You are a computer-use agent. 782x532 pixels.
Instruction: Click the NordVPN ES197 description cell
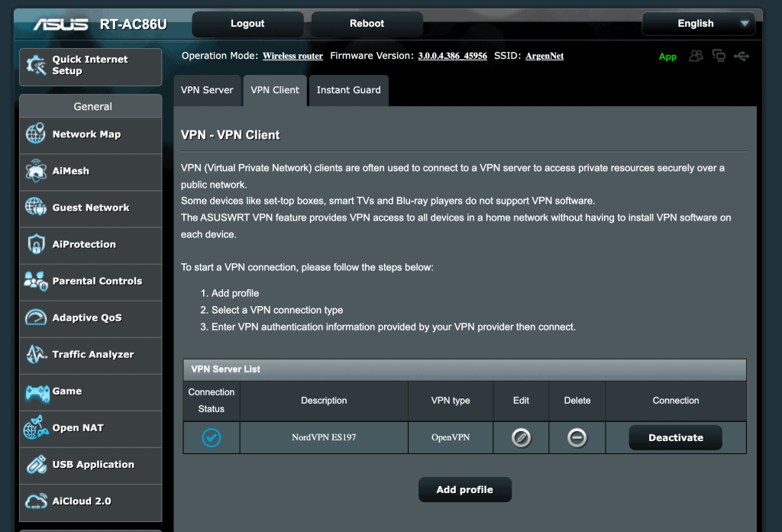pos(324,437)
